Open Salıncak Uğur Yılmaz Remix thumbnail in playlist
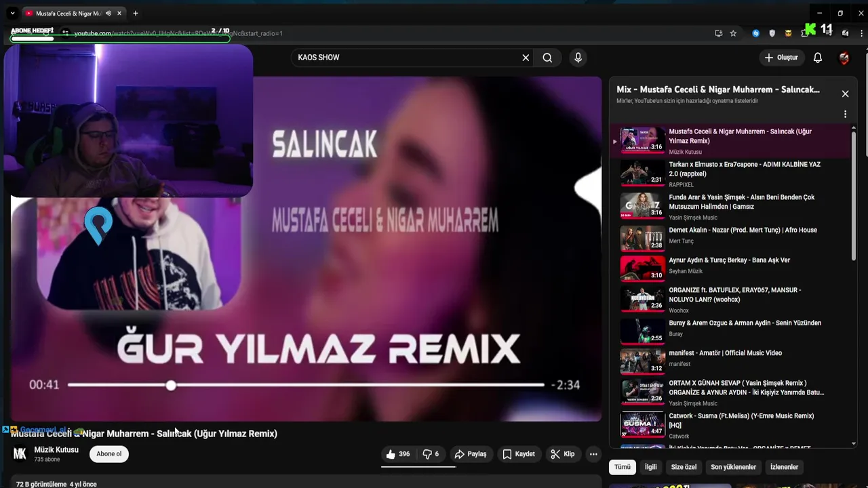This screenshot has height=488, width=868. tap(642, 140)
